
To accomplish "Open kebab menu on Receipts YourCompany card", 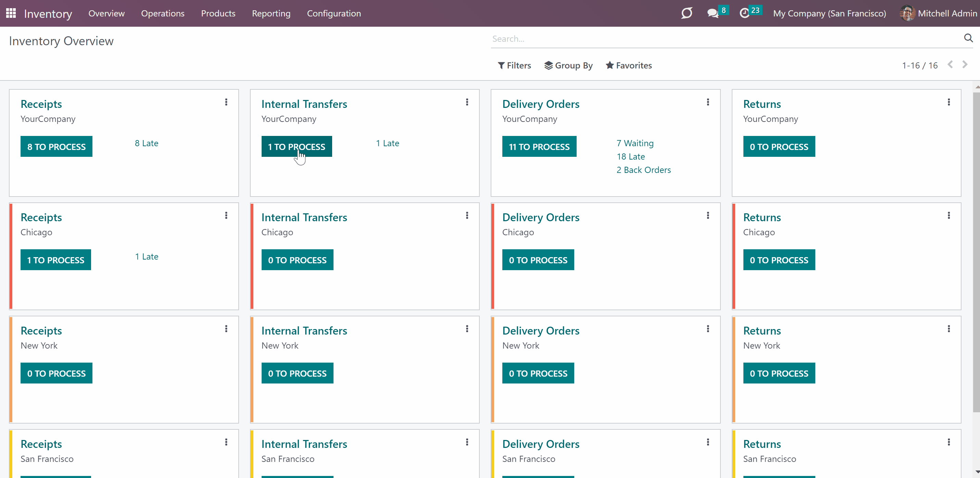I will pyautogui.click(x=226, y=102).
